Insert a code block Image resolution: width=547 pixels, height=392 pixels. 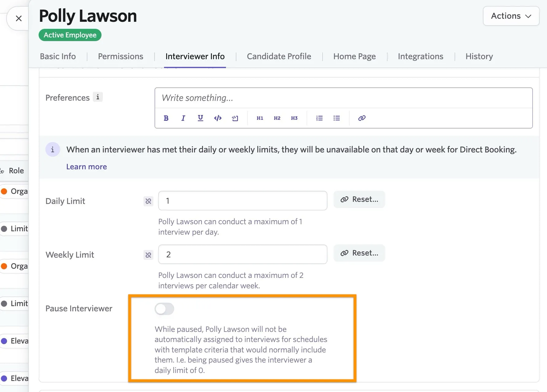pos(235,118)
